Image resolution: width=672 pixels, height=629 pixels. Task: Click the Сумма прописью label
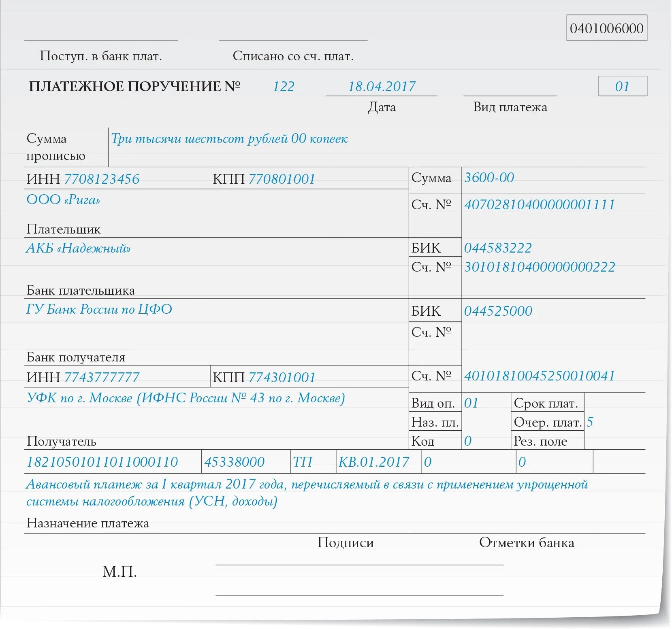[56, 147]
